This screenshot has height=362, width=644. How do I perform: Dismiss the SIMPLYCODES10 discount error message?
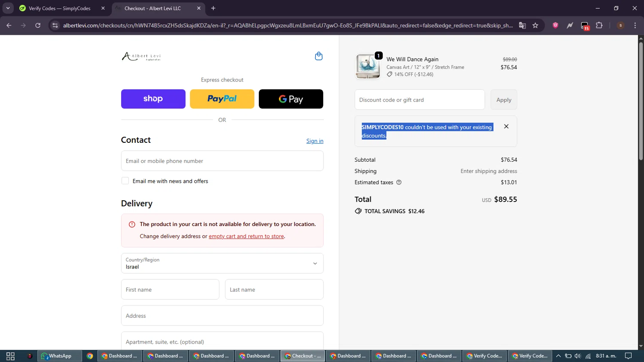[506, 127]
